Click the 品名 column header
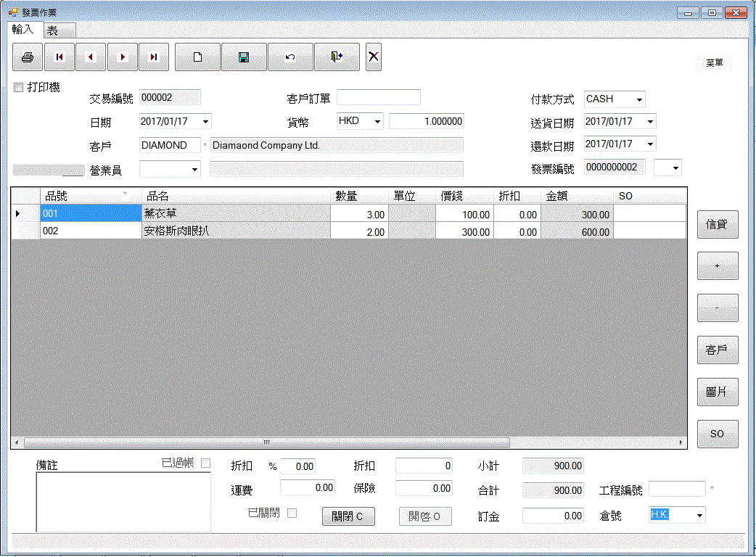The image size is (756, 557). coord(237,196)
